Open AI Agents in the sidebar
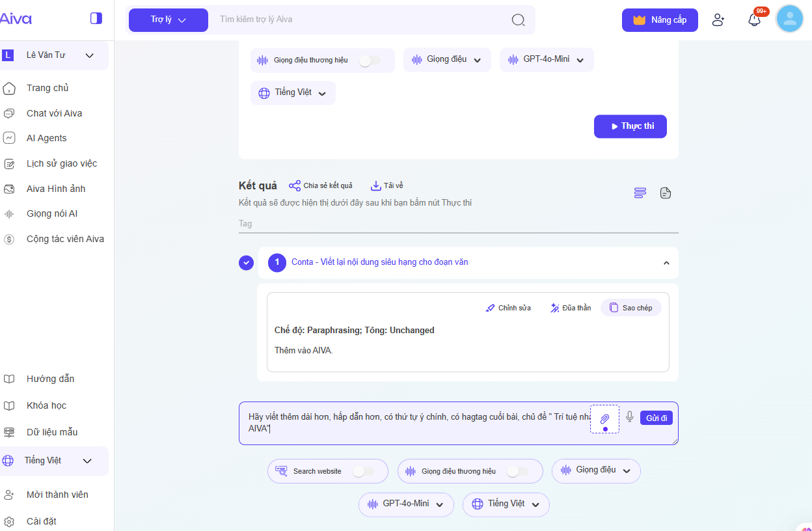Screen dimensions: 812x531 46,138
